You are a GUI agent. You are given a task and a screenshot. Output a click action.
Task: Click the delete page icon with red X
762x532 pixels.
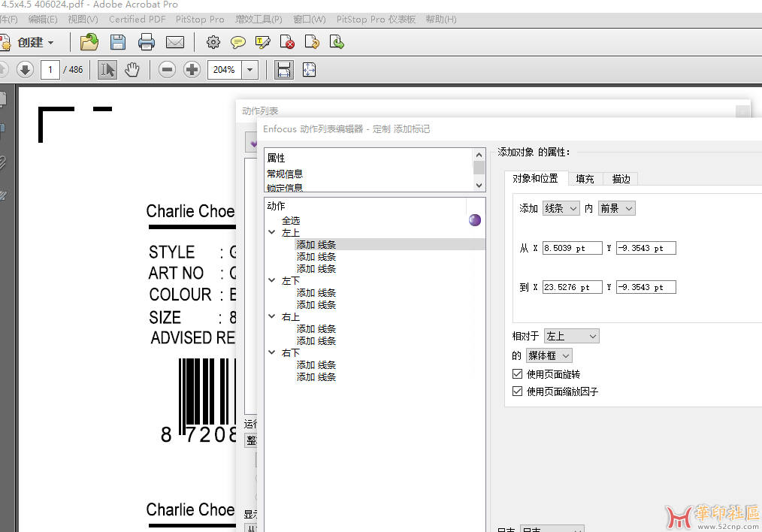pos(287,42)
